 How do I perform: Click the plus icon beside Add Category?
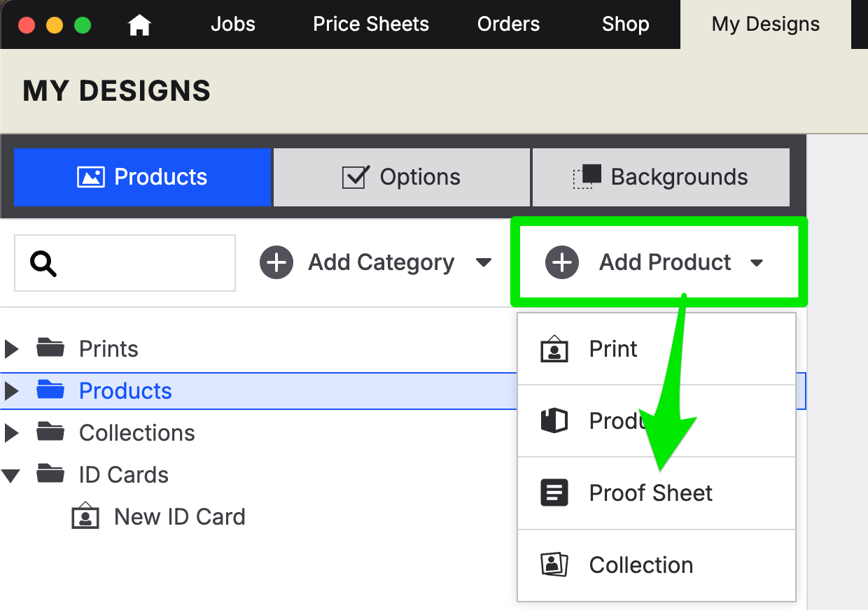click(x=276, y=263)
